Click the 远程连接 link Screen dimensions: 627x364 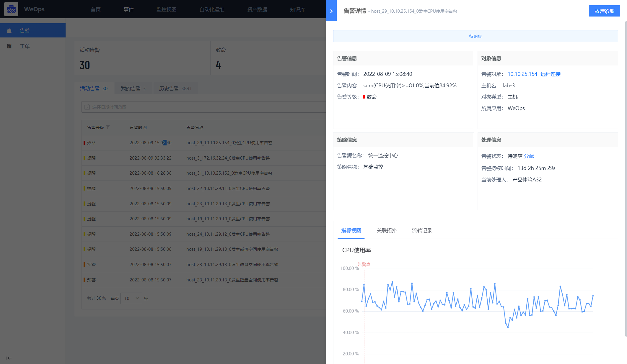(x=550, y=74)
